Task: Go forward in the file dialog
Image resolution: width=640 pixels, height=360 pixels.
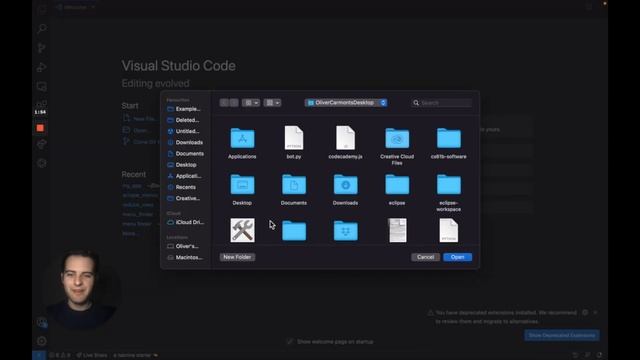Action: click(234, 103)
